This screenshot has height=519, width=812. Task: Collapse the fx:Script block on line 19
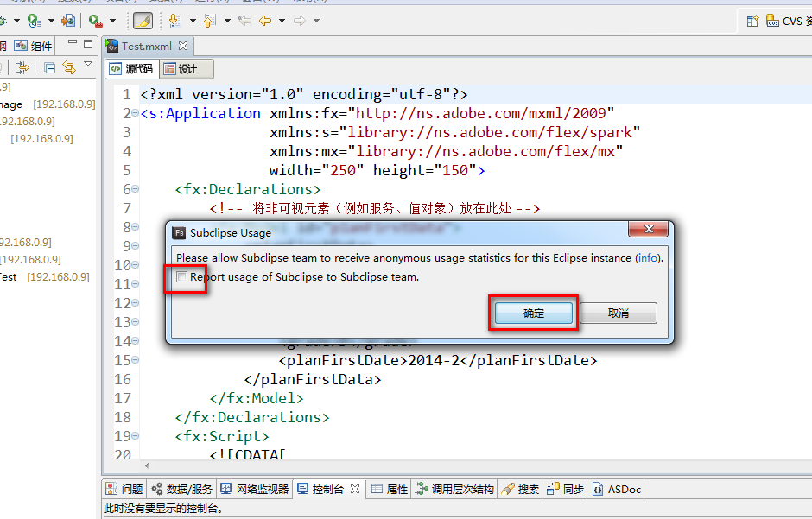coord(135,436)
